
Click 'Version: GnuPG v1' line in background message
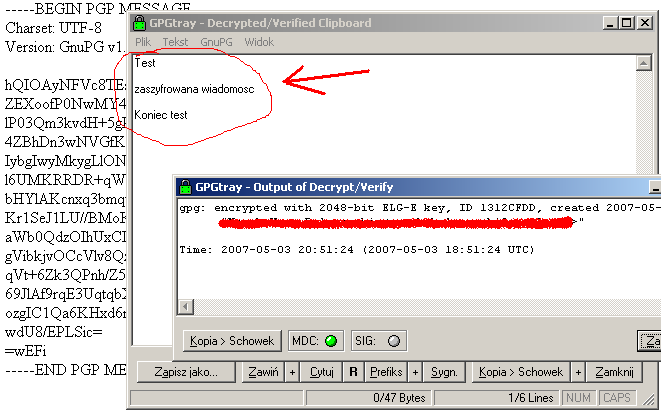point(64,47)
